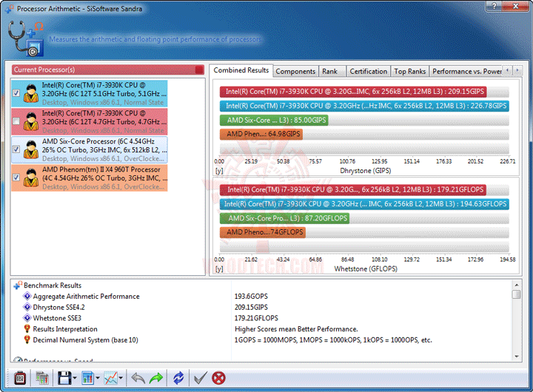Click the tab strip scroll-right arrow
This screenshot has width=533, height=392.
pos(517,70)
